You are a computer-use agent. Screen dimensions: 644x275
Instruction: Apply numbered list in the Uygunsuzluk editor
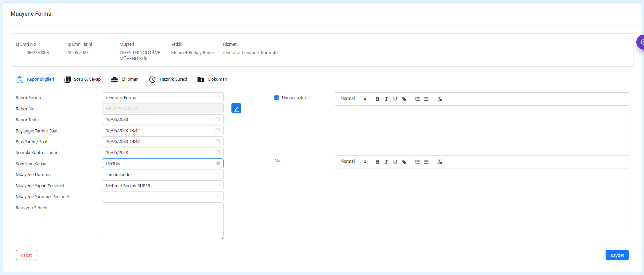coord(417,99)
